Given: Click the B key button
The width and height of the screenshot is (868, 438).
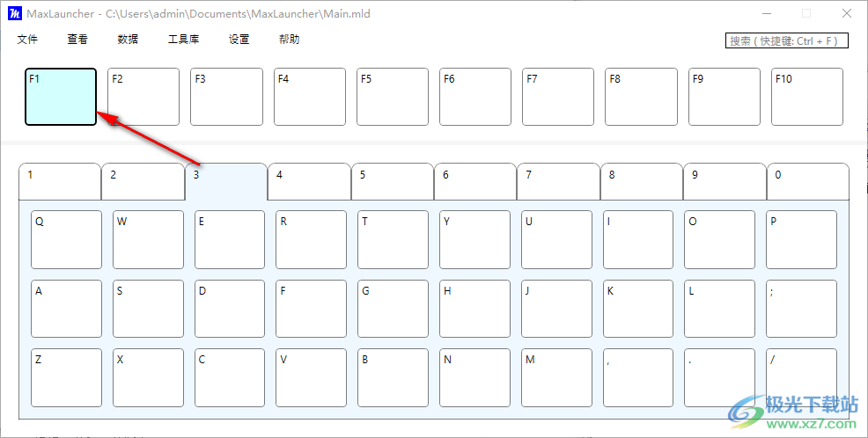Looking at the screenshot, I should coord(393,377).
